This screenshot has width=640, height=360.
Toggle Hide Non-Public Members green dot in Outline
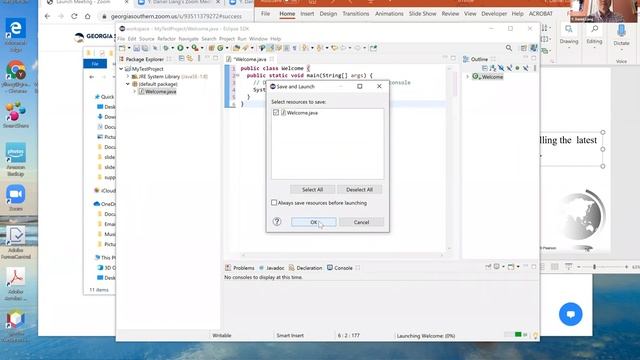pyautogui.click(x=517, y=68)
